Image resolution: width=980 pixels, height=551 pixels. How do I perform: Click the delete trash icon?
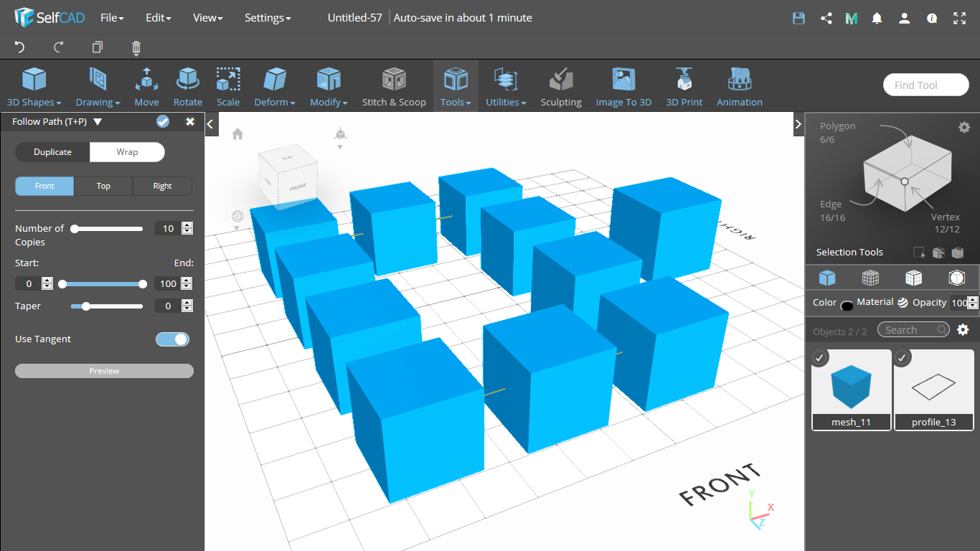click(x=136, y=48)
